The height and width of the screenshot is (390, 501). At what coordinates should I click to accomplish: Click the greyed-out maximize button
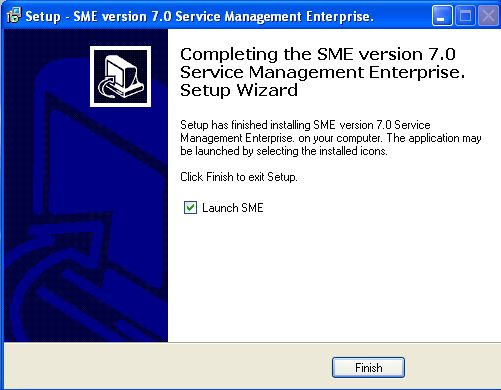coord(465,16)
